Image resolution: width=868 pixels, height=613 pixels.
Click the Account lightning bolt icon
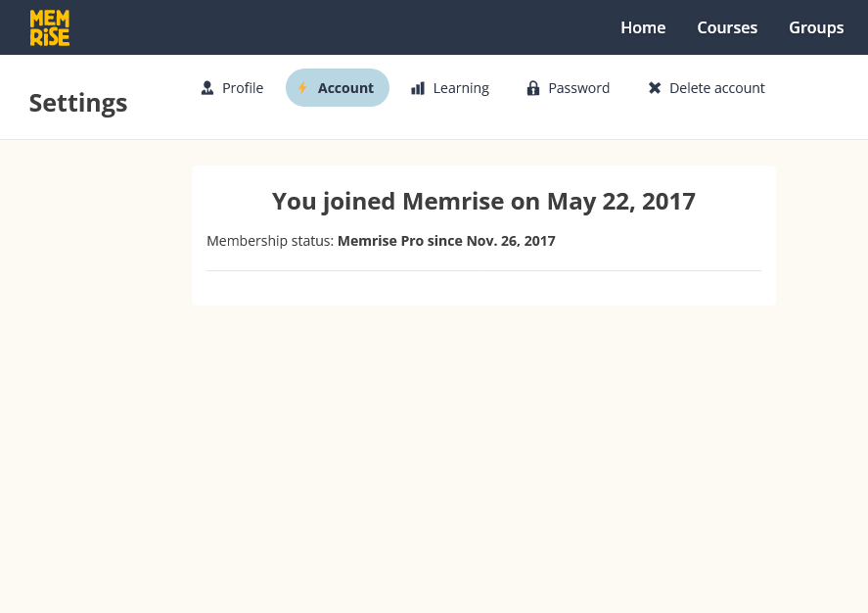click(302, 87)
